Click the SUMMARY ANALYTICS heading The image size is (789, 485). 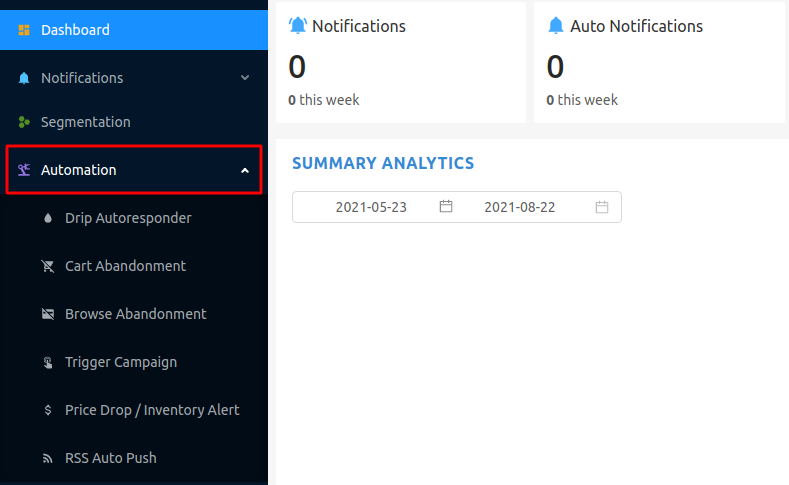[383, 163]
